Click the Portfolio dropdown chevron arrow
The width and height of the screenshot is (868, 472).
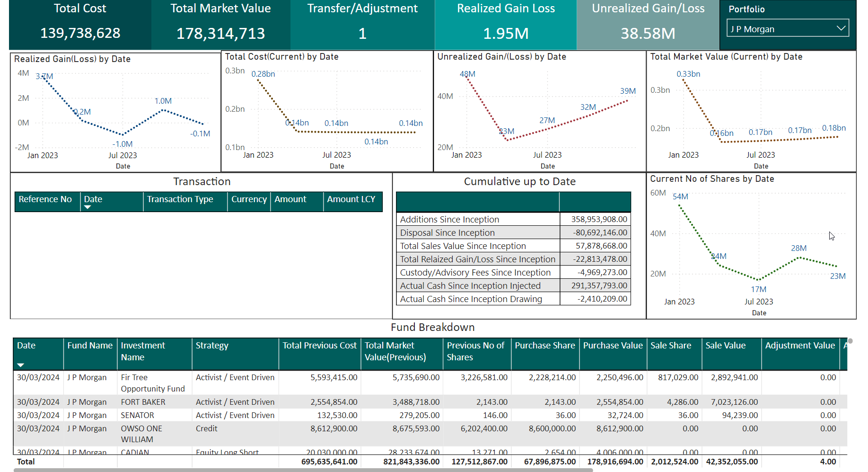(841, 28)
